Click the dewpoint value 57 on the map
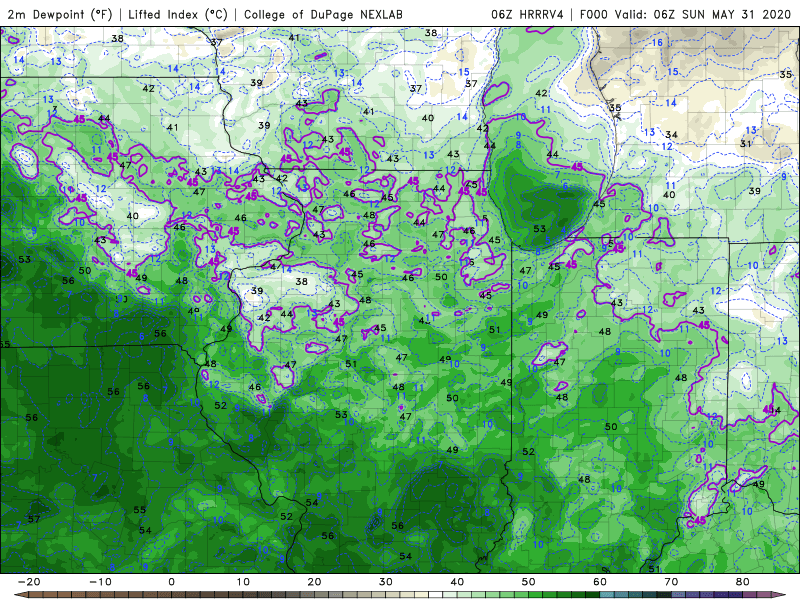 34,519
